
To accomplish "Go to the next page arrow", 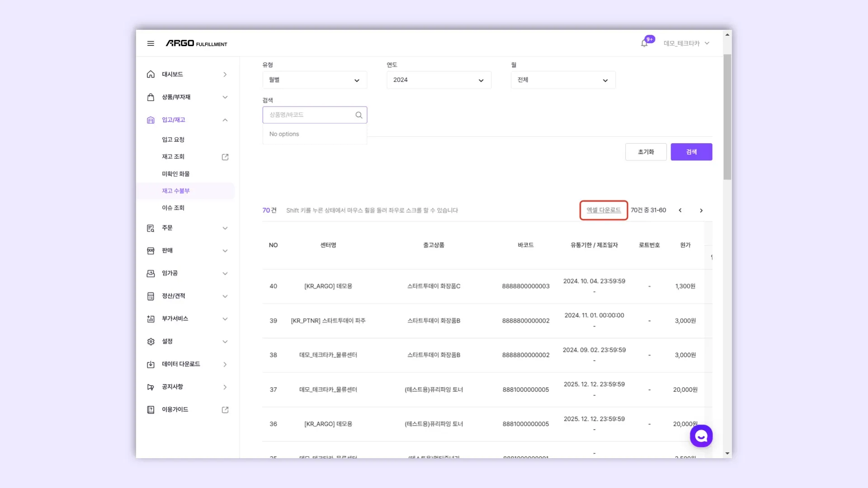I will coord(701,211).
